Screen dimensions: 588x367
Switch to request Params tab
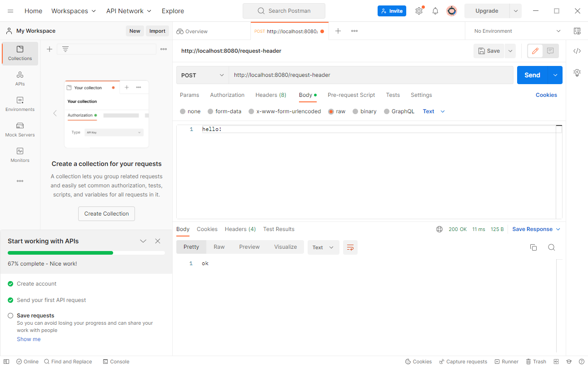click(189, 95)
